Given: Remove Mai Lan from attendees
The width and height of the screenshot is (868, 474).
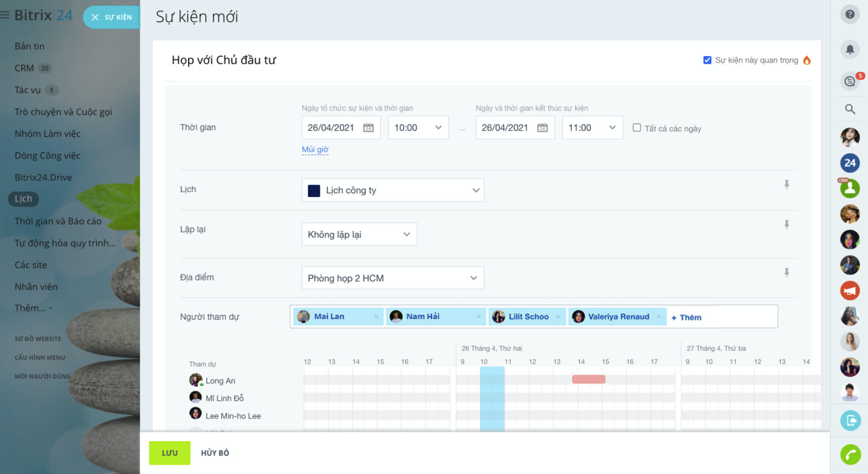Looking at the screenshot, I should [x=377, y=317].
